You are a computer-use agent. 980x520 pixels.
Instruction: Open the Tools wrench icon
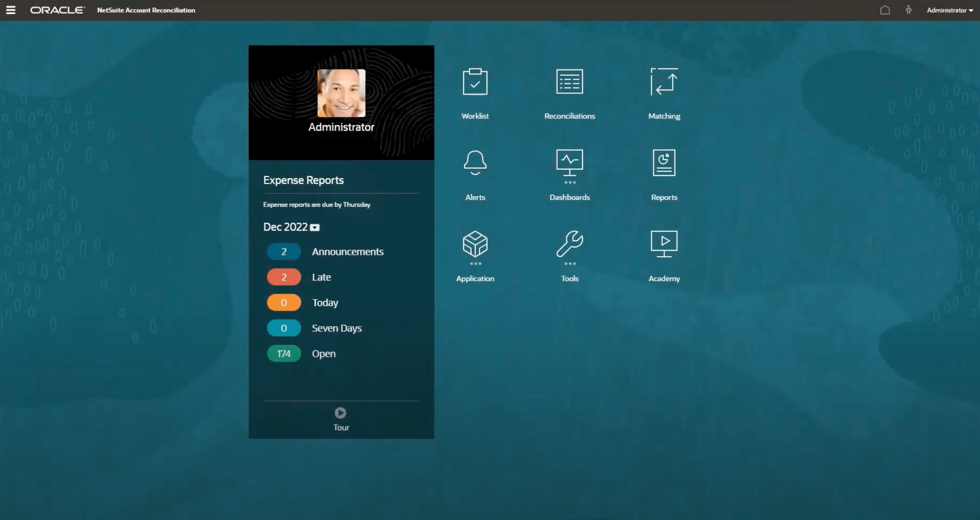tap(569, 244)
